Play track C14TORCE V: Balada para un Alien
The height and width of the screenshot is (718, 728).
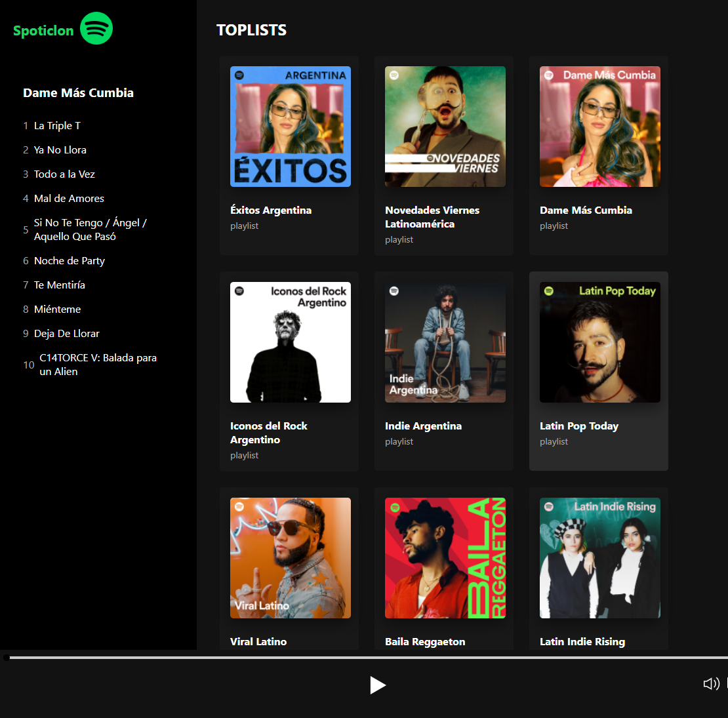[x=98, y=365]
